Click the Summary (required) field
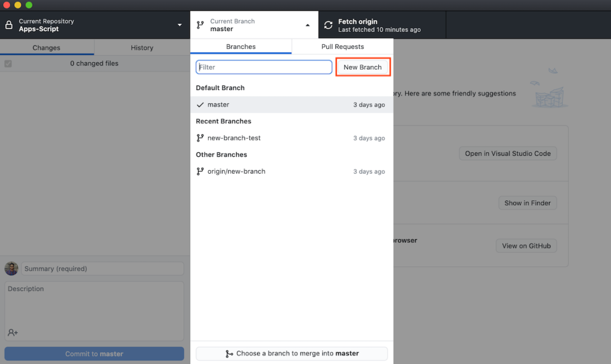Image resolution: width=611 pixels, height=364 pixels. 103,269
